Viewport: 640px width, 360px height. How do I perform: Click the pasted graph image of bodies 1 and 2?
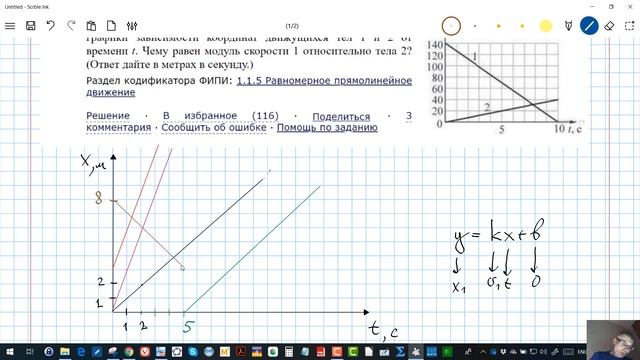(x=504, y=87)
